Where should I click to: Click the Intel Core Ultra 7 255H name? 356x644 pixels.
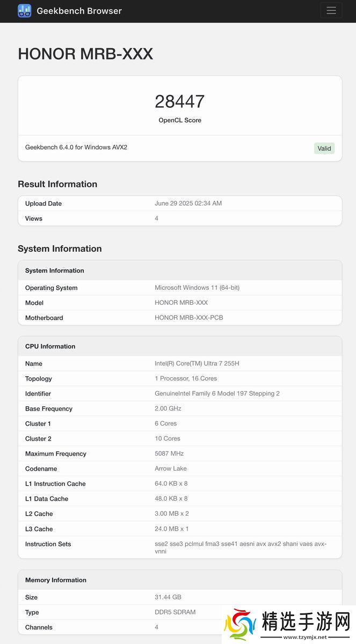click(x=197, y=363)
